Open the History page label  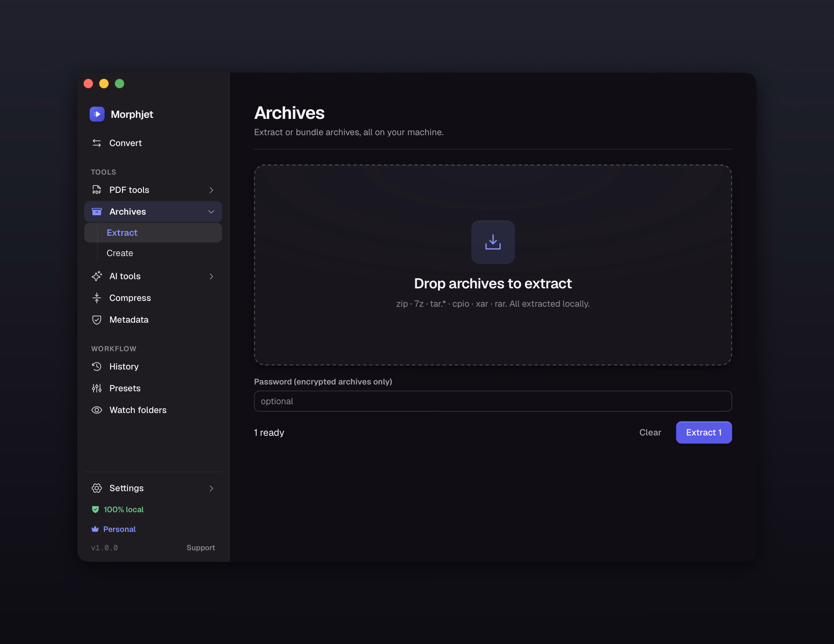[124, 367]
